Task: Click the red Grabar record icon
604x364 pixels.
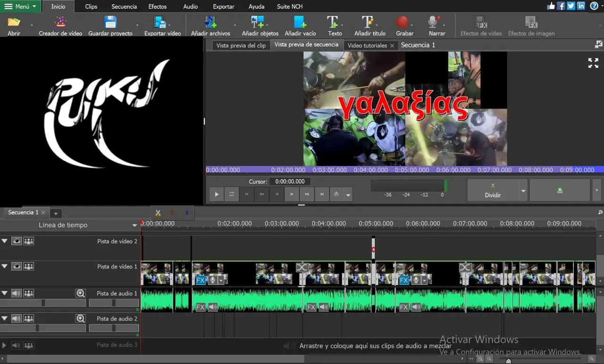Action: pyautogui.click(x=402, y=22)
